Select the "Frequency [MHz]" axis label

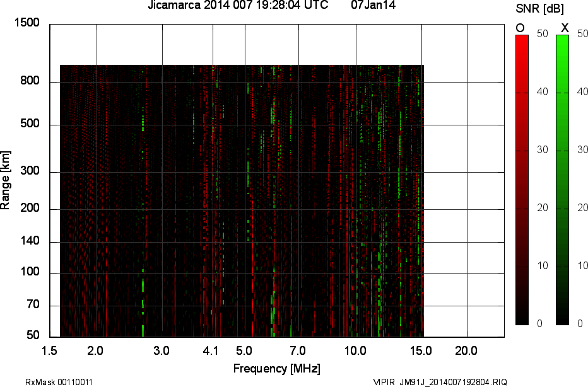pyautogui.click(x=276, y=368)
